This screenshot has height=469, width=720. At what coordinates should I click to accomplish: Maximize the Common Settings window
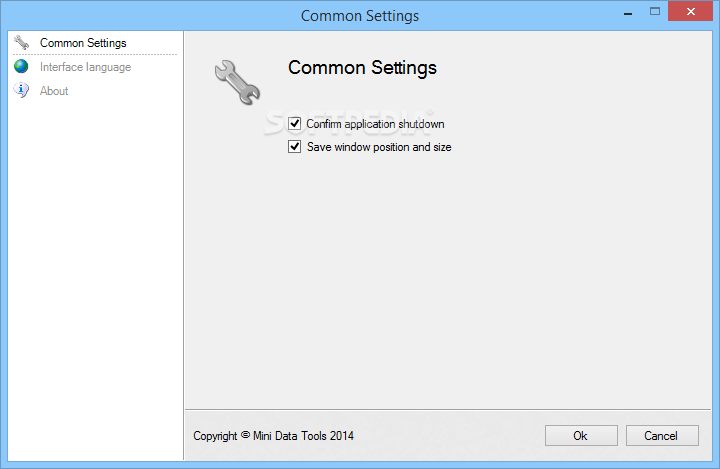click(655, 11)
